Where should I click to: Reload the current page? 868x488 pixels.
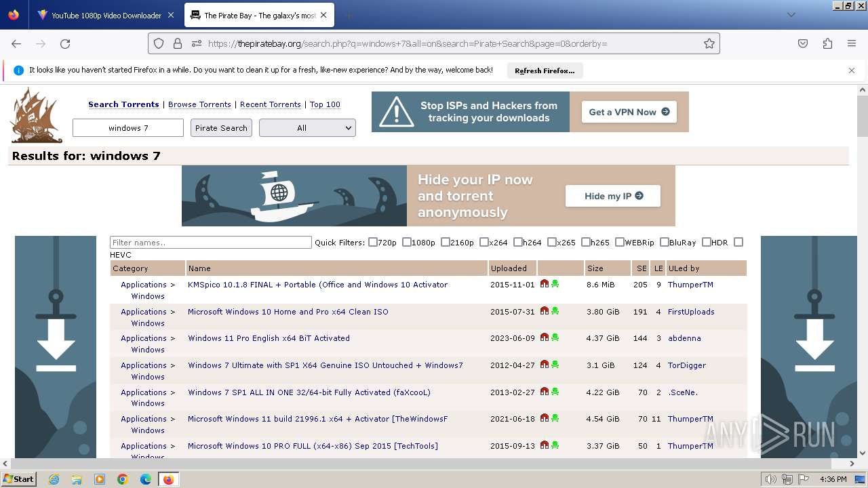click(65, 43)
